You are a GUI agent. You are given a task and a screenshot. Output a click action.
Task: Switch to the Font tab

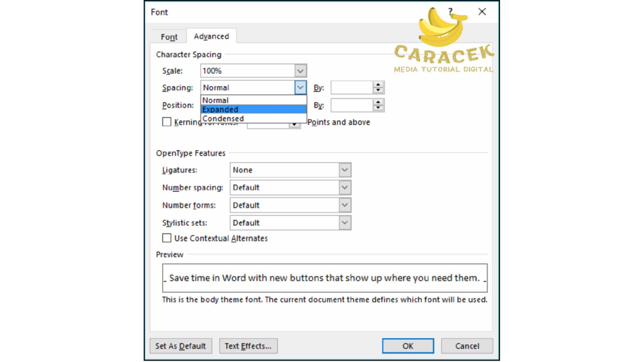click(169, 36)
